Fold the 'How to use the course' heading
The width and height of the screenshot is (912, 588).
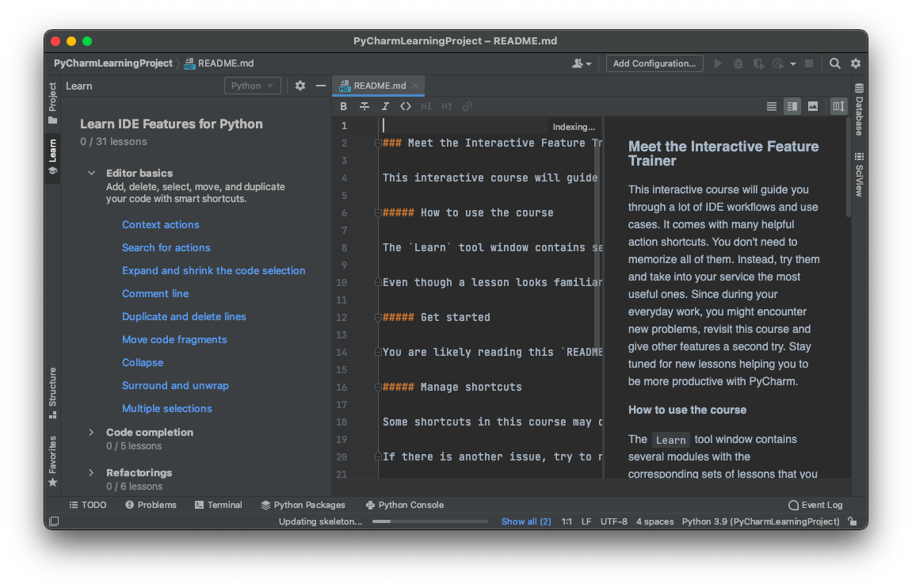378,213
